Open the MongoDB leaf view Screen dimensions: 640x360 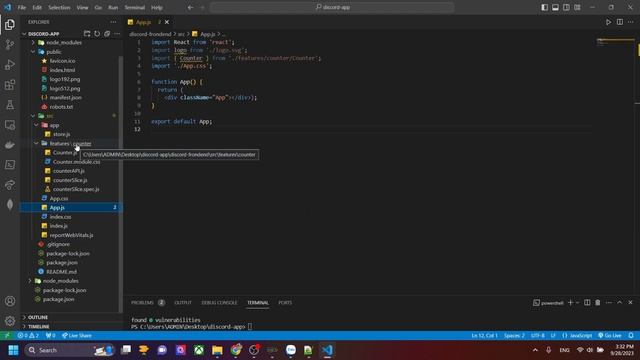(10, 204)
